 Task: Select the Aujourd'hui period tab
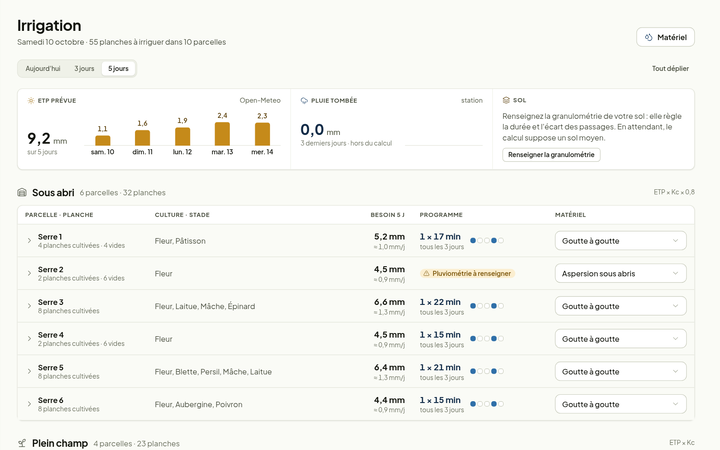(43, 68)
